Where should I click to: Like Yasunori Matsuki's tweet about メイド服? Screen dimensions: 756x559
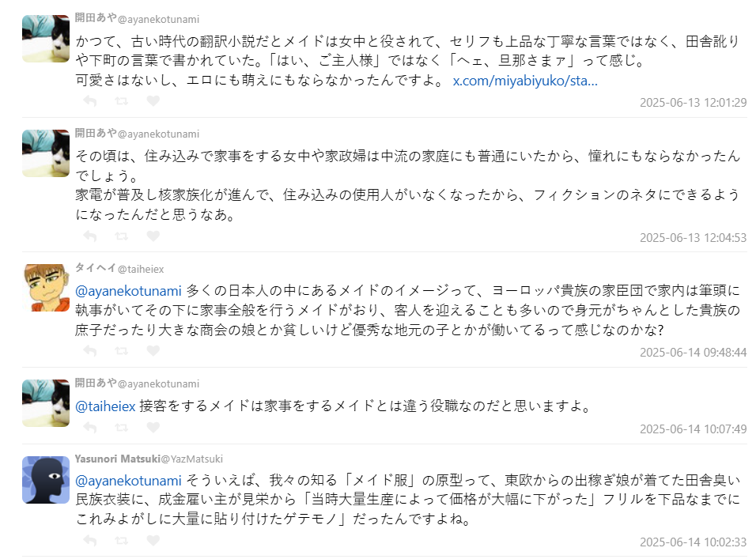(x=153, y=540)
